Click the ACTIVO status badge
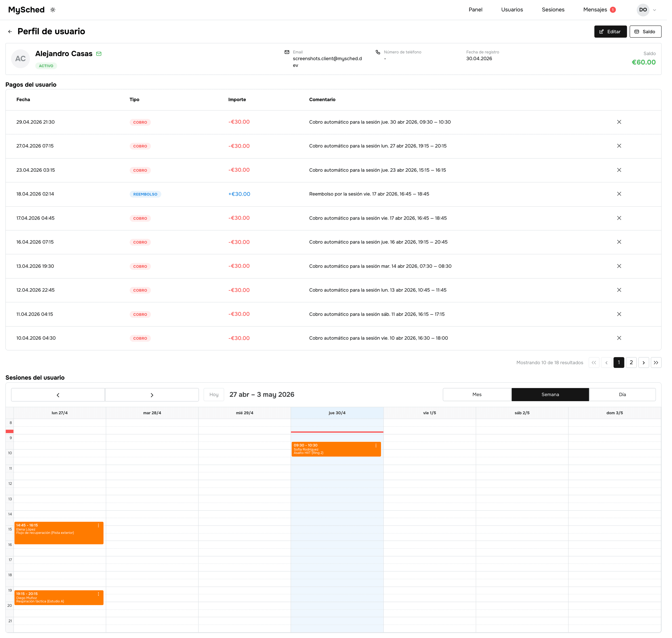 (46, 66)
